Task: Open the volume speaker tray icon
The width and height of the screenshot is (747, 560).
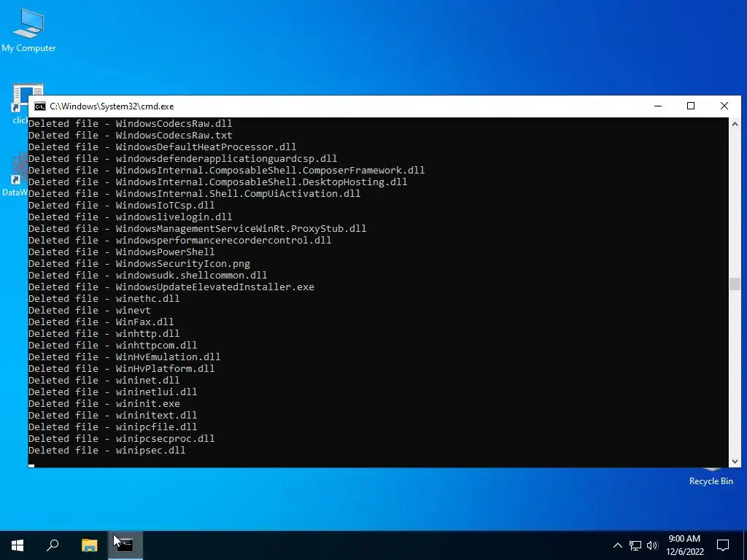Action: [x=652, y=545]
